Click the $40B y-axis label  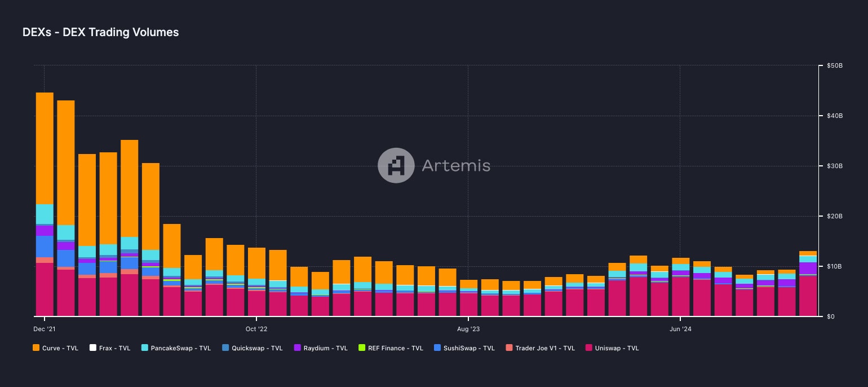coord(835,116)
